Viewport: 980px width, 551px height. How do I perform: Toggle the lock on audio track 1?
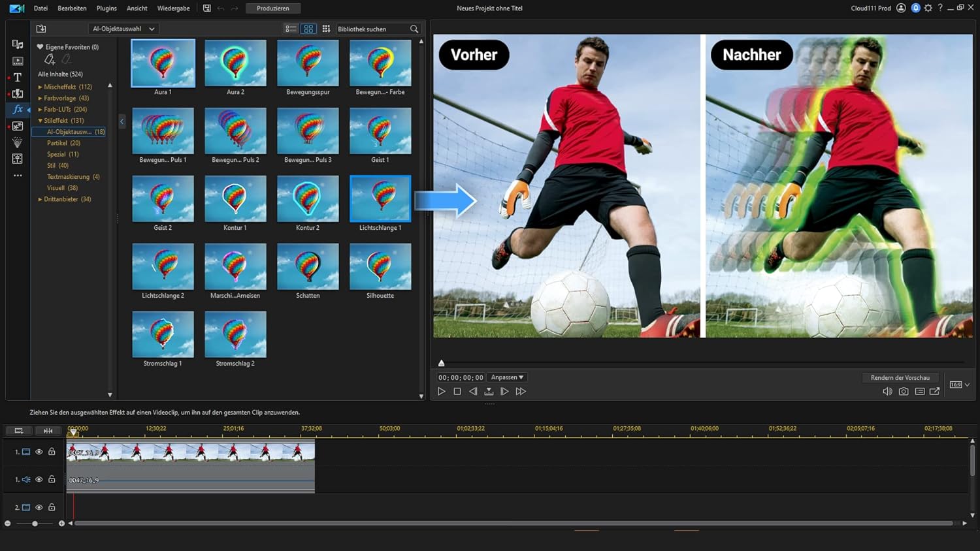[52, 479]
